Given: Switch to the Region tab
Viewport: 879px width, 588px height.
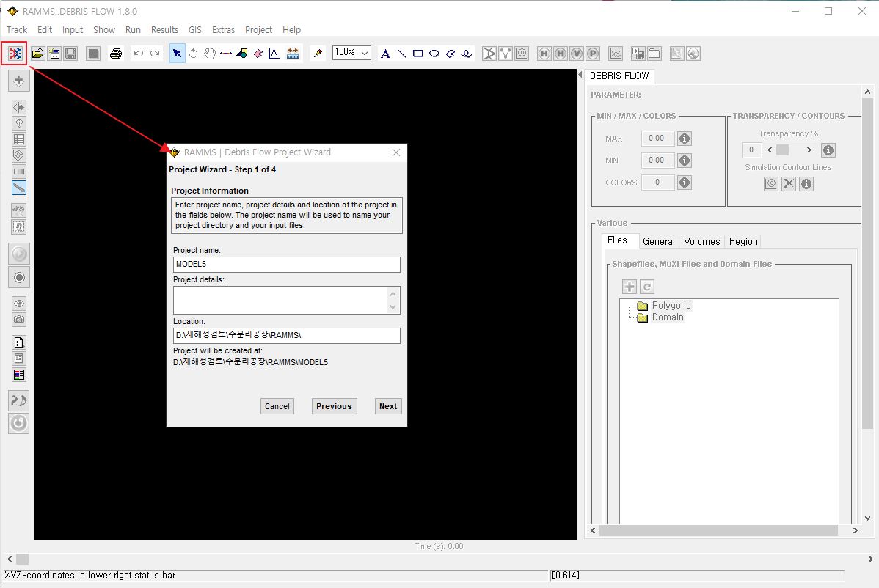Looking at the screenshot, I should (x=743, y=241).
